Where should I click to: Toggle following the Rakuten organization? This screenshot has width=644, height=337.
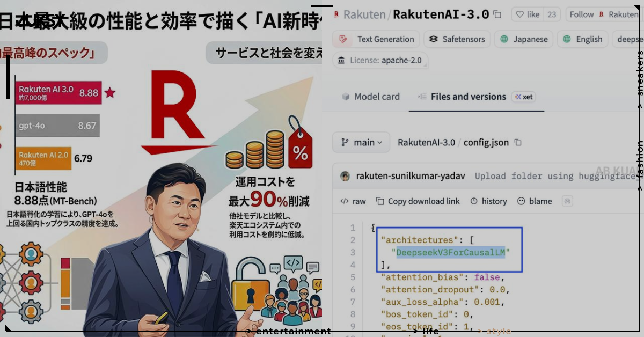point(581,14)
